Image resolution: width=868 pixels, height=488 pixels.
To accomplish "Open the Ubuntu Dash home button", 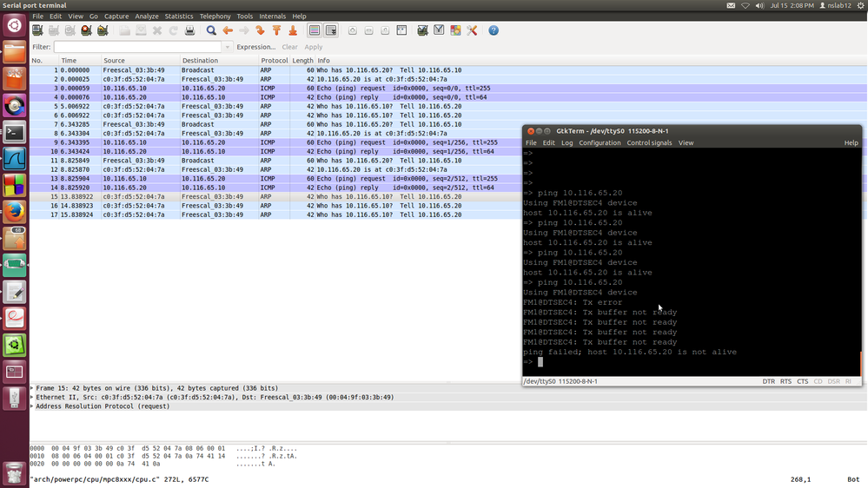I will (x=15, y=25).
